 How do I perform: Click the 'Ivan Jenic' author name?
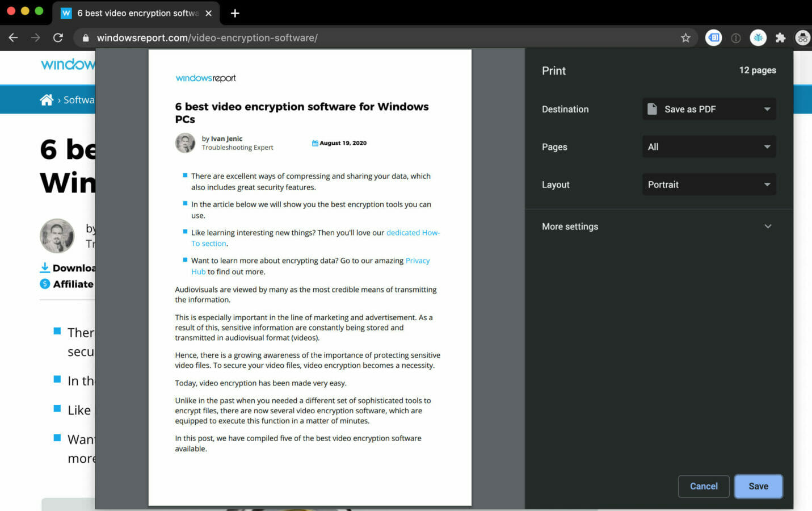(226, 139)
